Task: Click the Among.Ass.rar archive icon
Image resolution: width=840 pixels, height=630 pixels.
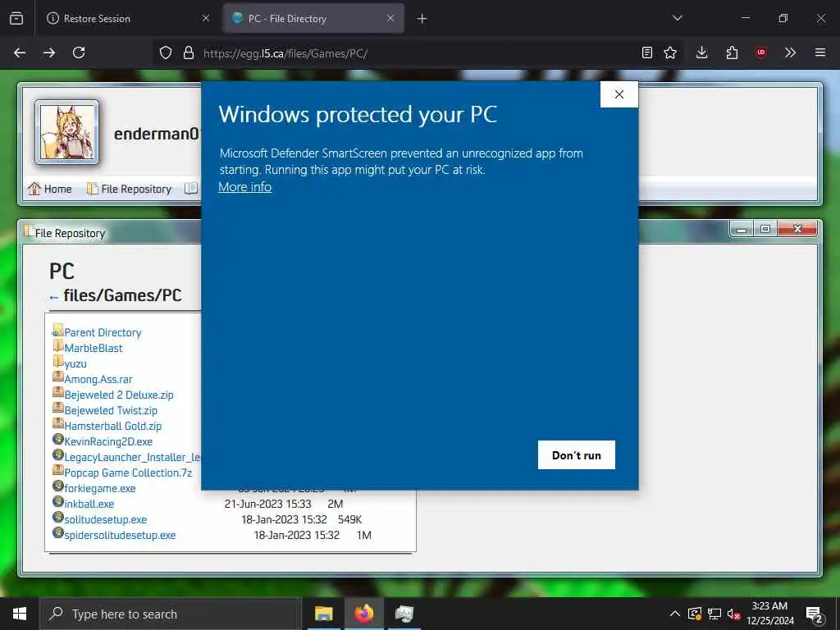Action: (58, 377)
